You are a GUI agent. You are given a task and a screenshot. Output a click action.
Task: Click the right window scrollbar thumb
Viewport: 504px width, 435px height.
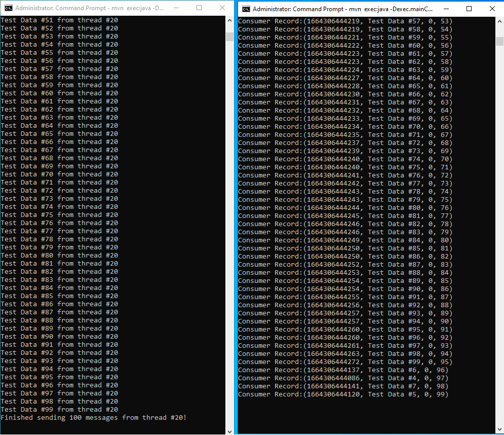[499, 41]
